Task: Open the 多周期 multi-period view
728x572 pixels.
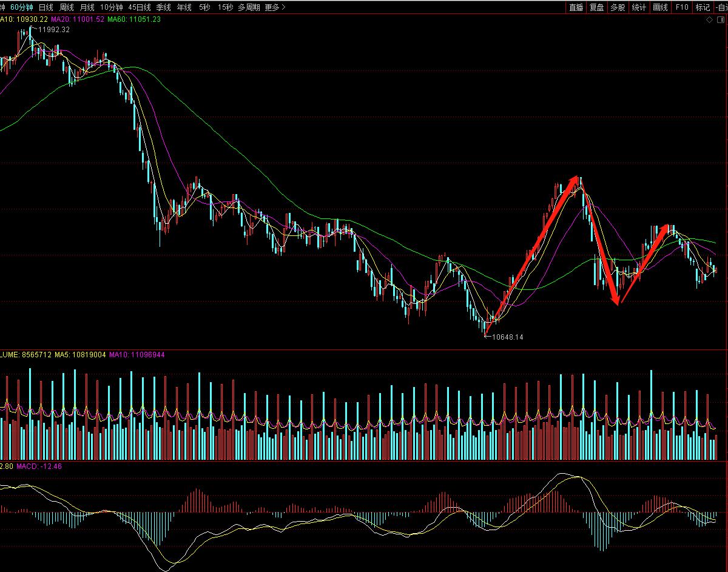Action: 249,7
